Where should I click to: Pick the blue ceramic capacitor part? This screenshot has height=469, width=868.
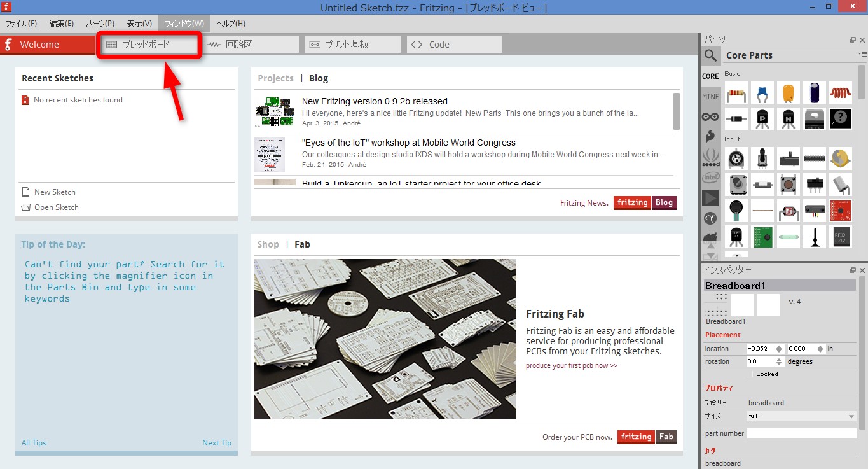tap(762, 93)
